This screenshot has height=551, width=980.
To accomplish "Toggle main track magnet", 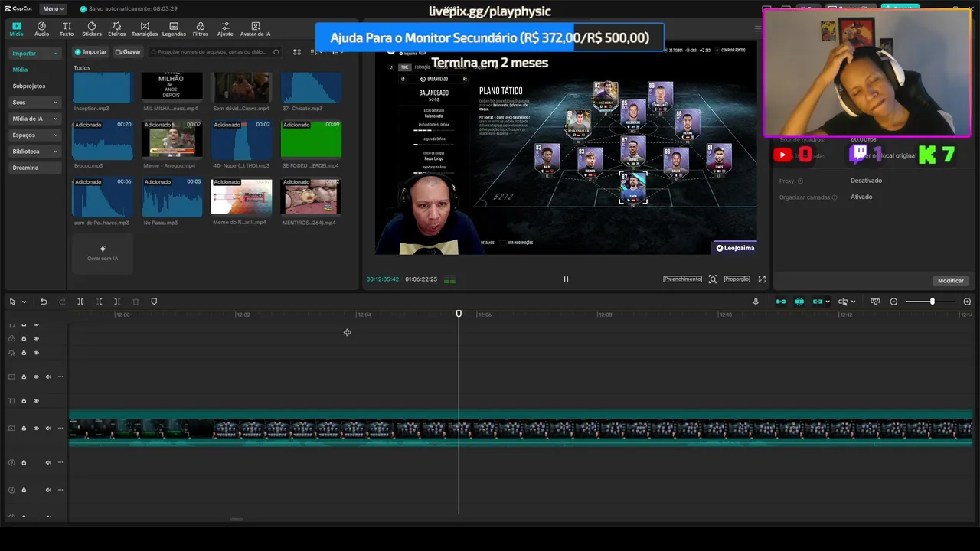I will pos(781,302).
